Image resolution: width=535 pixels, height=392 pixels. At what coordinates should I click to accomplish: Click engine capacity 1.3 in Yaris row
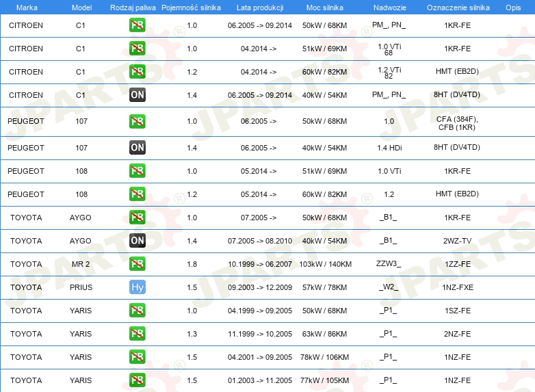pos(192,334)
